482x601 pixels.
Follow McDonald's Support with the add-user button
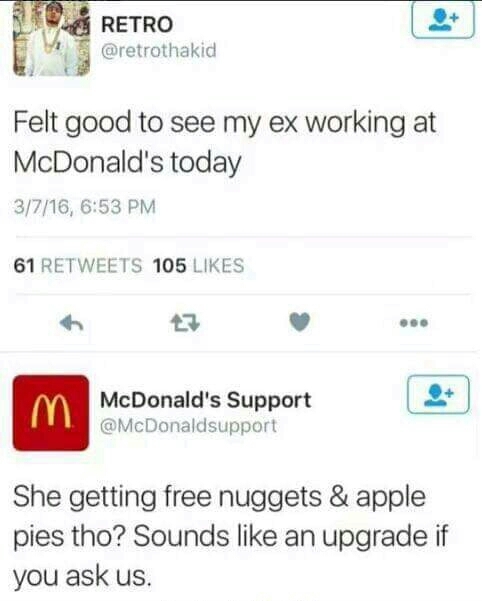[x=438, y=394]
